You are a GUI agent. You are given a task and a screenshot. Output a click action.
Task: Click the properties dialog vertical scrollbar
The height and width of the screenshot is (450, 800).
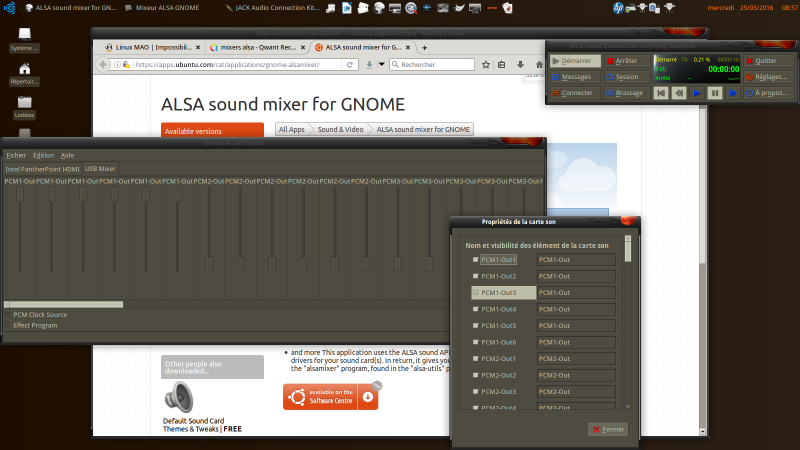[628, 322]
